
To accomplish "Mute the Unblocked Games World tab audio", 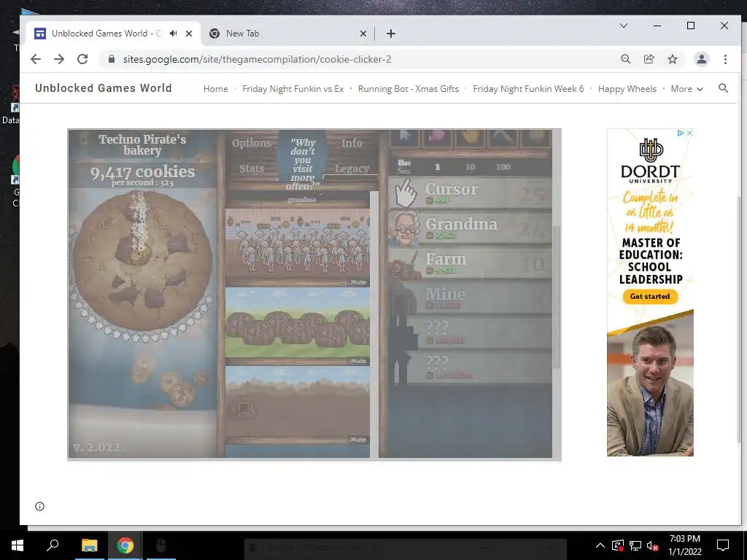I will 174,34.
